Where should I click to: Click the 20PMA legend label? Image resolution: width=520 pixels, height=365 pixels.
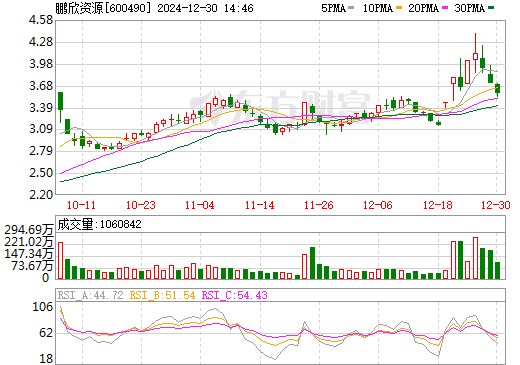(x=423, y=8)
